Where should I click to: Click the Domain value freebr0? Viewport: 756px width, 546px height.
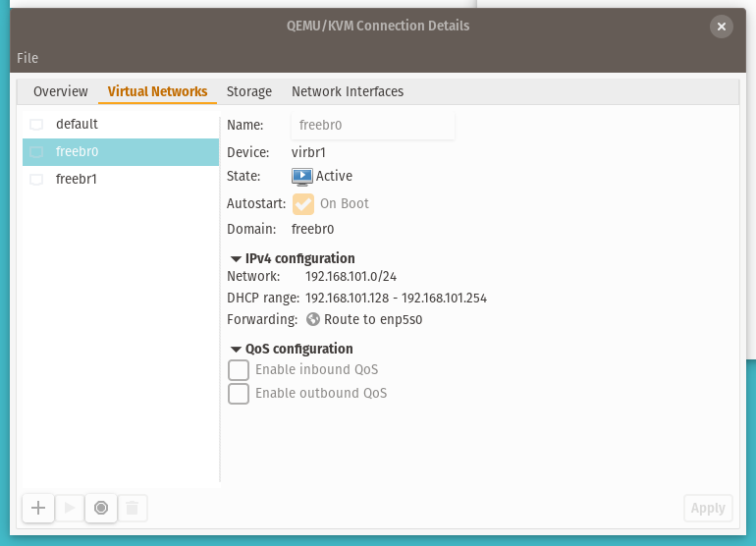click(312, 229)
